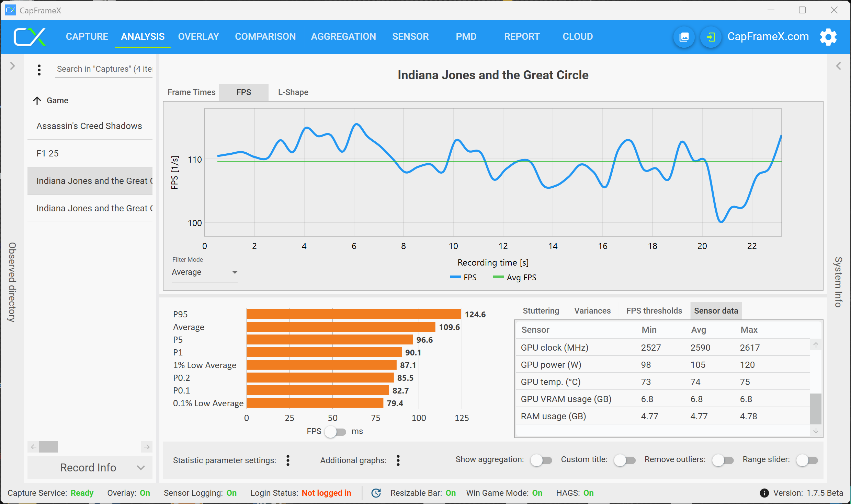Enable the Remove outliers toggle
Image resolution: width=851 pixels, height=504 pixels.
pyautogui.click(x=722, y=460)
